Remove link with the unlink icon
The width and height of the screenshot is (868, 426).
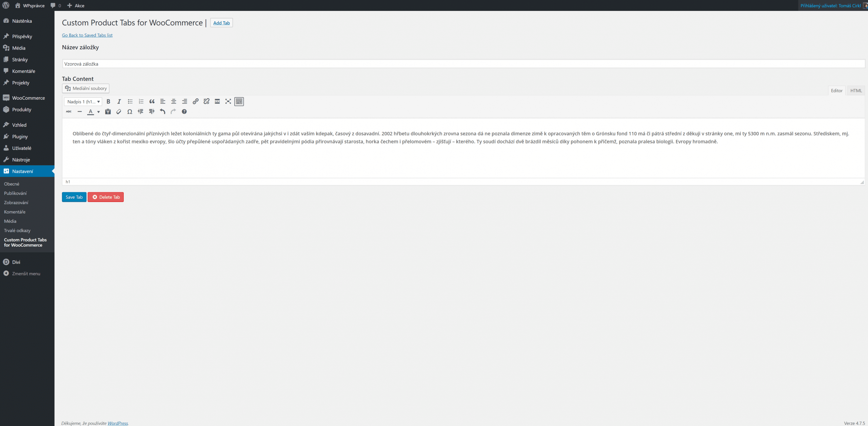coord(206,101)
